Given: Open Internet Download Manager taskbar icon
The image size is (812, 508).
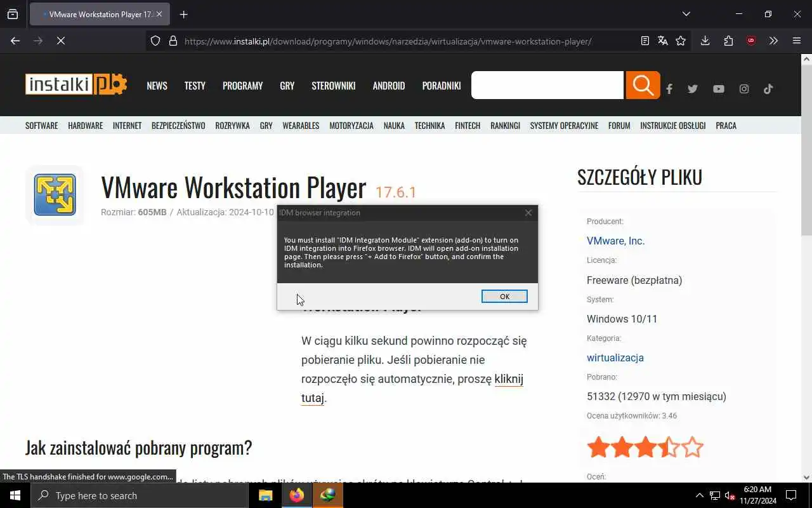Looking at the screenshot, I should tap(328, 495).
